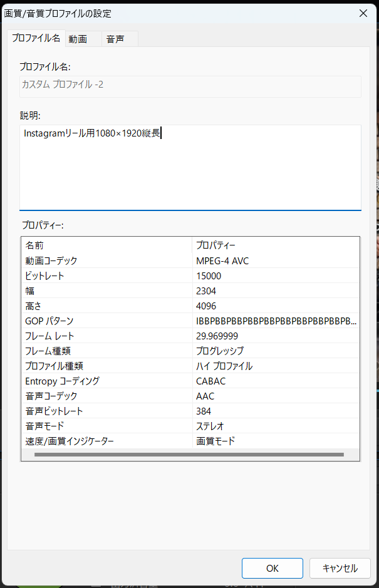379x588 pixels.
Task: Select the フレーム レート row name
Action: coord(49,336)
